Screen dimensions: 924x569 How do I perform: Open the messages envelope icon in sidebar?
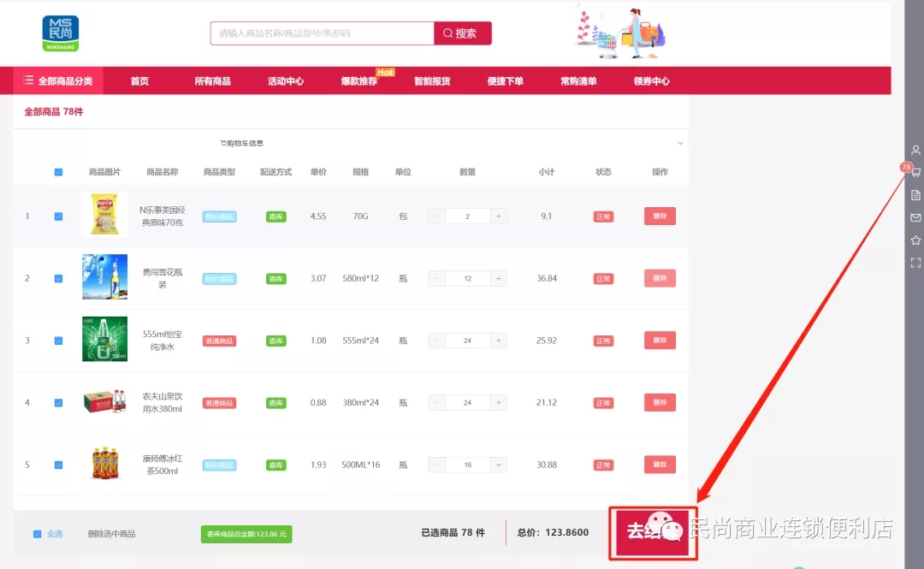tap(915, 218)
